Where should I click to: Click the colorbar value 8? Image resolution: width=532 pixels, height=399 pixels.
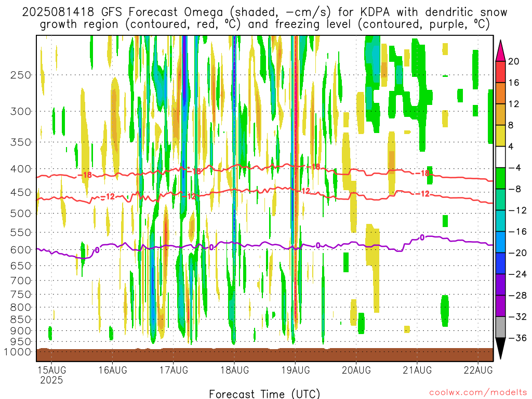pos(511,126)
